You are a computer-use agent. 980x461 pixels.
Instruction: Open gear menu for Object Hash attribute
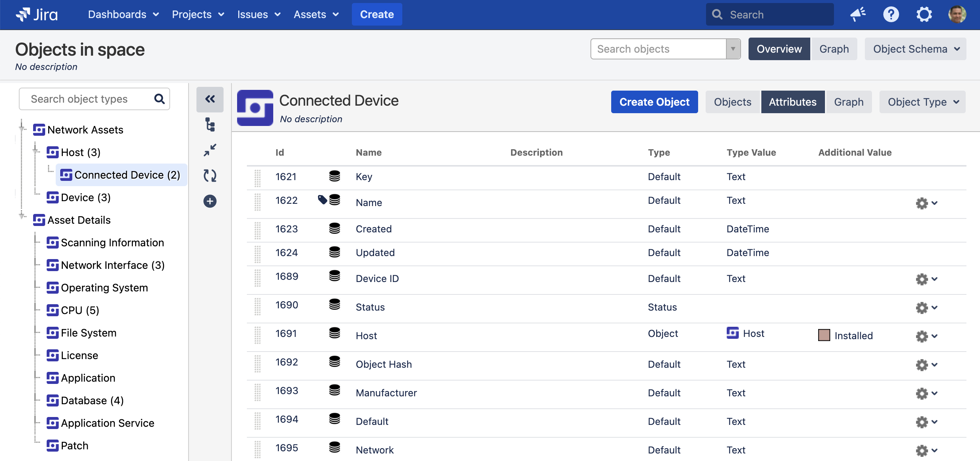click(x=926, y=364)
